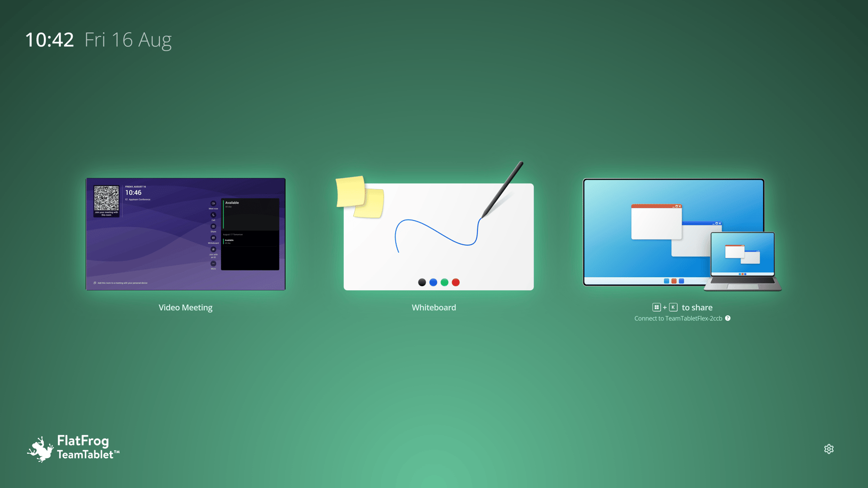
Task: Click the 10:42 clock display
Action: click(49, 40)
